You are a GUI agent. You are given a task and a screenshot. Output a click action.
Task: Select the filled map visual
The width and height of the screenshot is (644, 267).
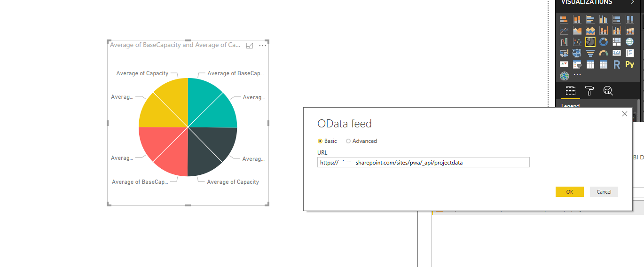[564, 53]
